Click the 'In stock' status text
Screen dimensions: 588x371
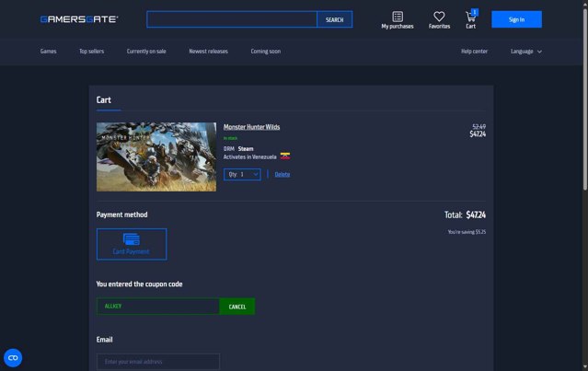point(230,138)
